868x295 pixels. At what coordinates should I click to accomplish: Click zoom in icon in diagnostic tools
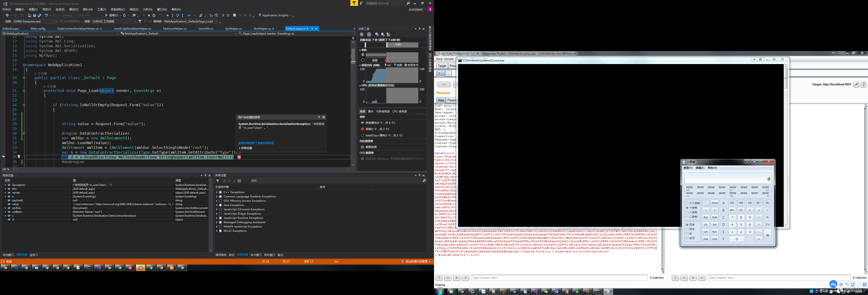tap(377, 34)
